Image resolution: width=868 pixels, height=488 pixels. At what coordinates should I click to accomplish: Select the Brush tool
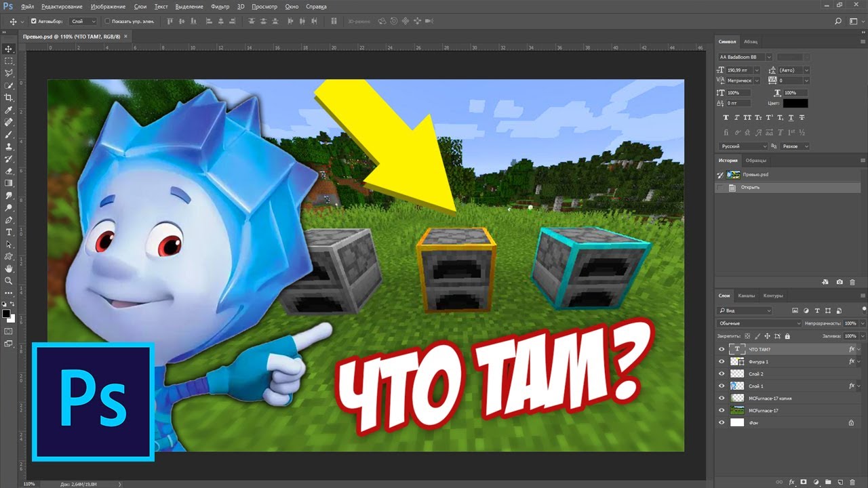tap(9, 134)
